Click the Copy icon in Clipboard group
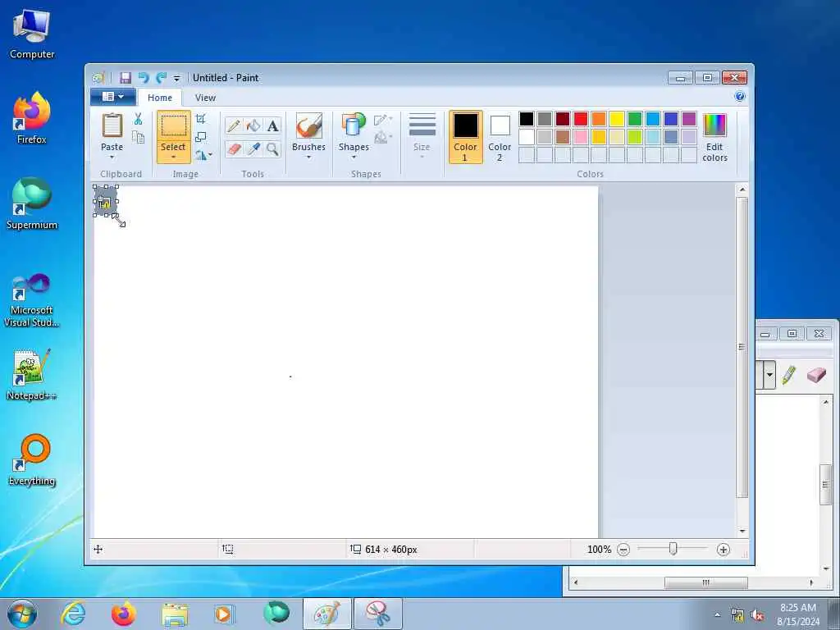This screenshot has width=840, height=630. tap(138, 137)
